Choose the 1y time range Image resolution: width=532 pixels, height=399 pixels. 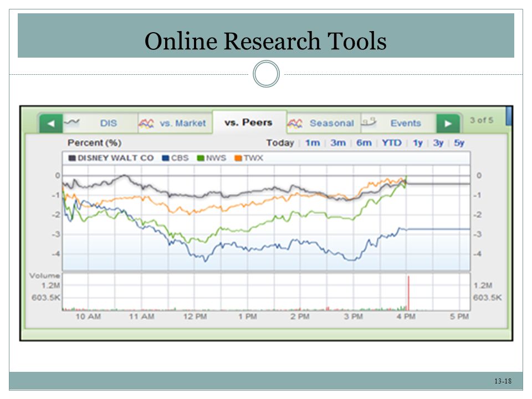point(418,143)
